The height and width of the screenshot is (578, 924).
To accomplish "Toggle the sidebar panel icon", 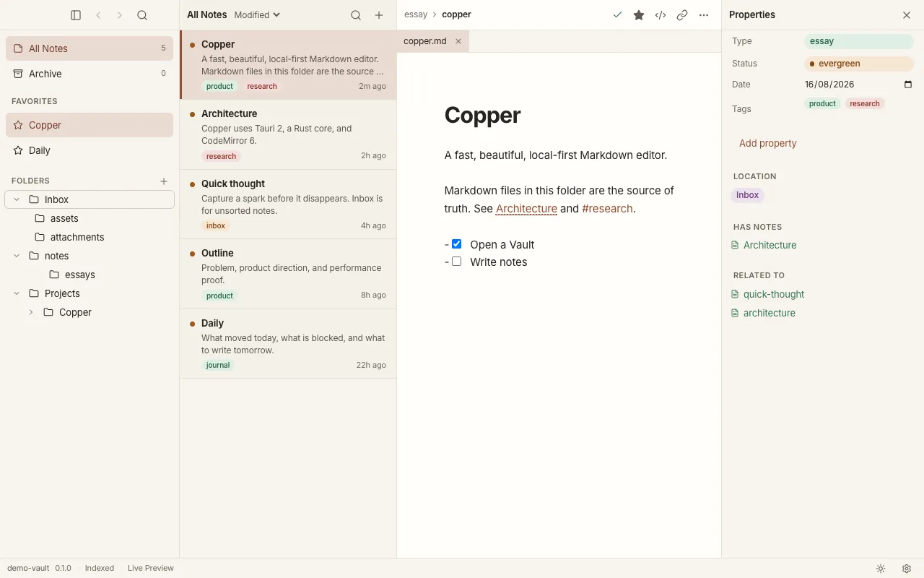I will [x=76, y=15].
